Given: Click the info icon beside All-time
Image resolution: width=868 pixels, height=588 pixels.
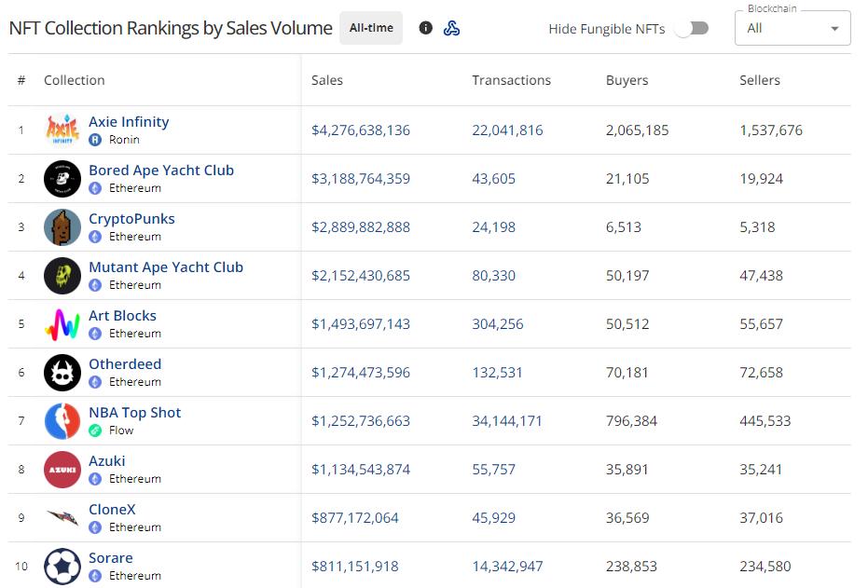Looking at the screenshot, I should point(426,28).
